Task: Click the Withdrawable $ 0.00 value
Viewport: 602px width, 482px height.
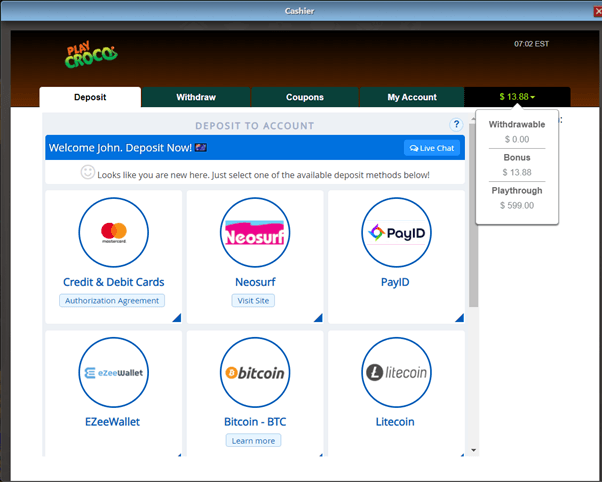Action: click(x=517, y=139)
